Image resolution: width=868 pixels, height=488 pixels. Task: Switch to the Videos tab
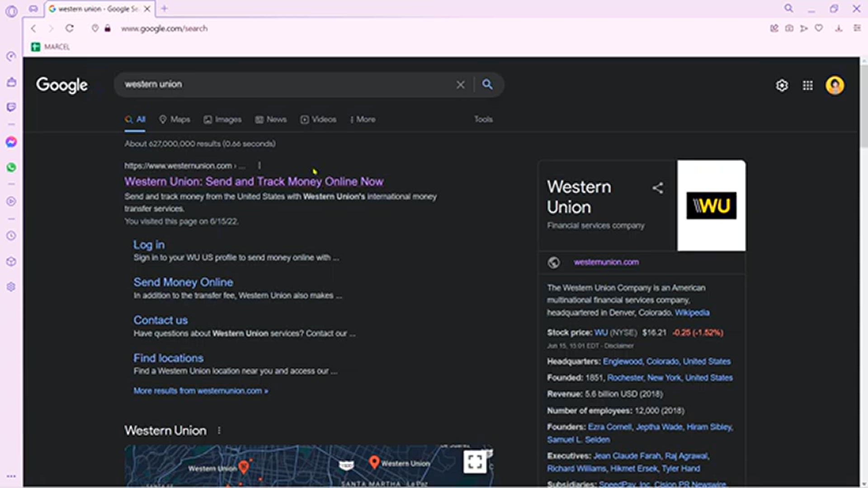318,119
